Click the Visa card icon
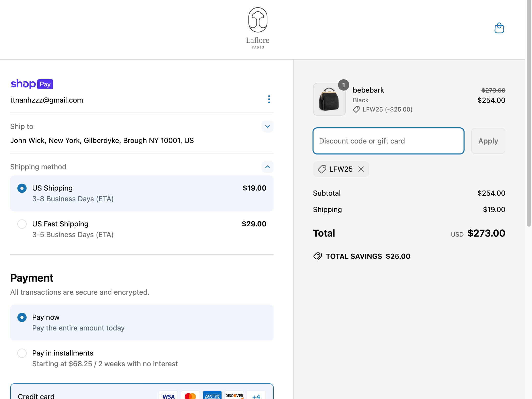This screenshot has width=532, height=399. pos(168,396)
